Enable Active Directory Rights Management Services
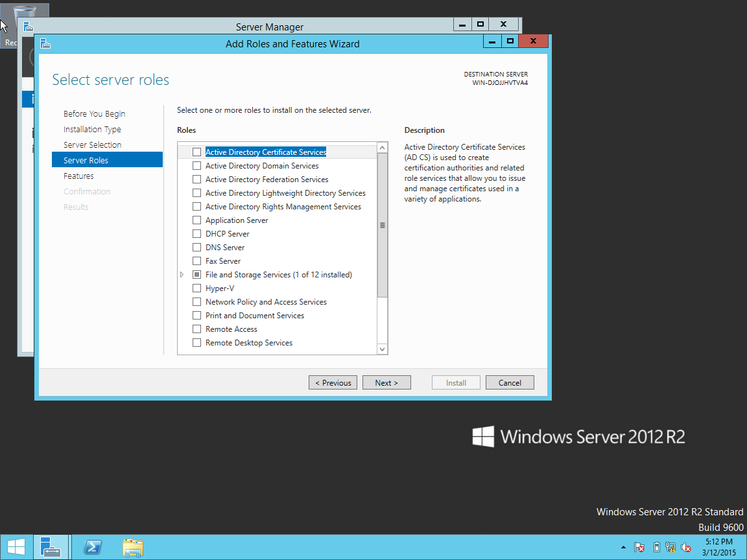 click(x=196, y=207)
